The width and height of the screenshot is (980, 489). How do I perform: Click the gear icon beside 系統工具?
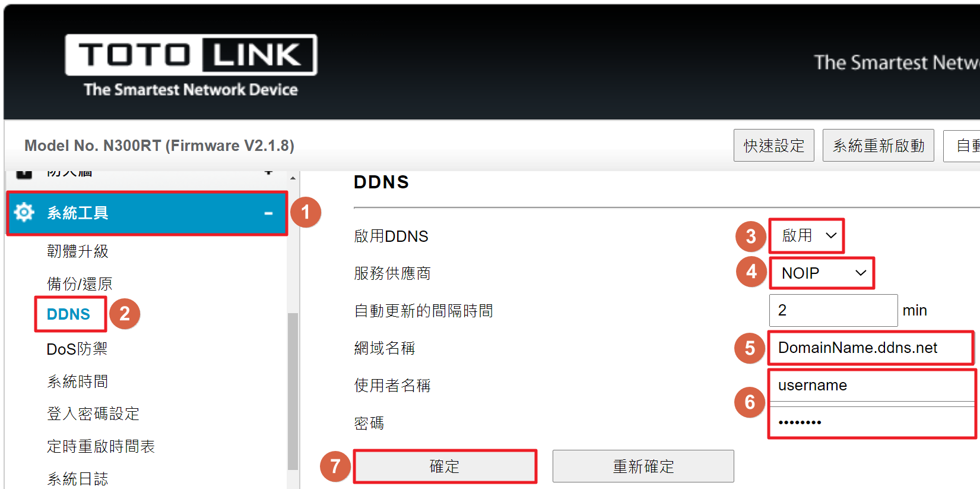[x=24, y=212]
